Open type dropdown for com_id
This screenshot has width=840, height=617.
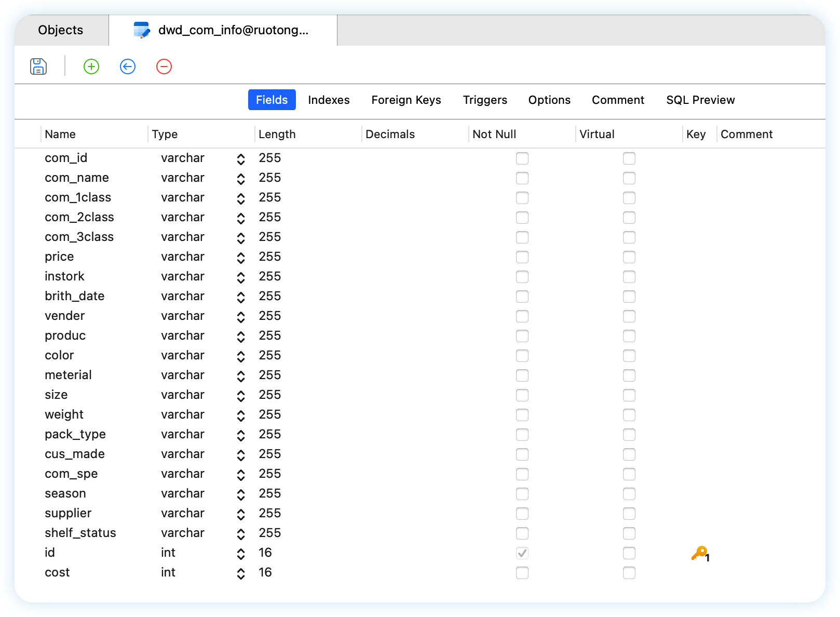tap(241, 159)
